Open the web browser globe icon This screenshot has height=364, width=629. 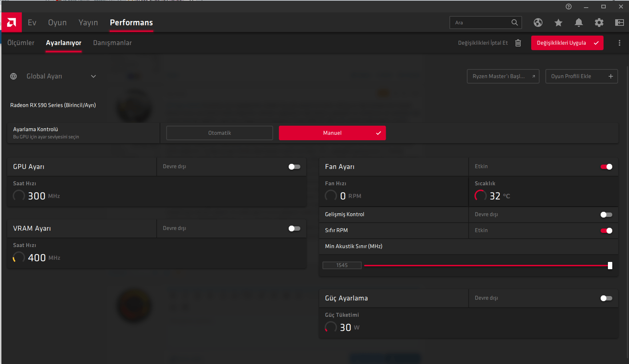click(x=538, y=23)
